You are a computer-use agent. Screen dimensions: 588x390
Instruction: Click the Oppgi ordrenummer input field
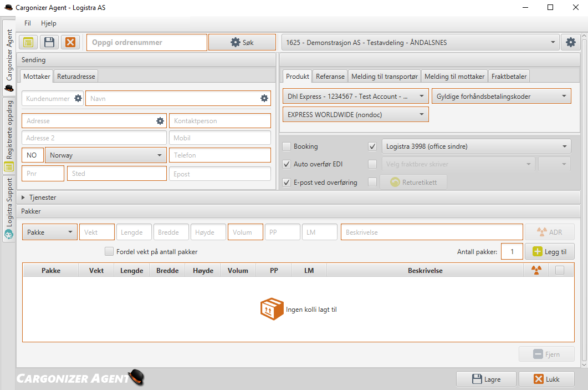tap(147, 42)
